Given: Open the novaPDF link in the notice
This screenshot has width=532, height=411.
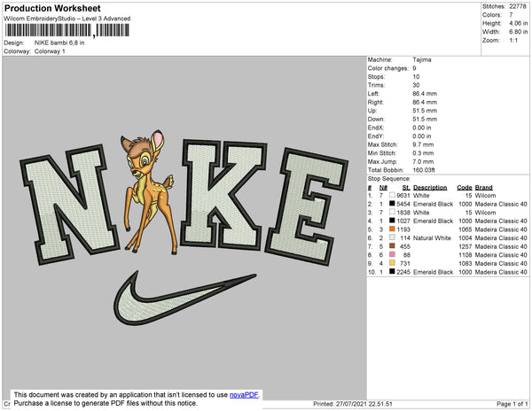Looking at the screenshot, I should [244, 395].
